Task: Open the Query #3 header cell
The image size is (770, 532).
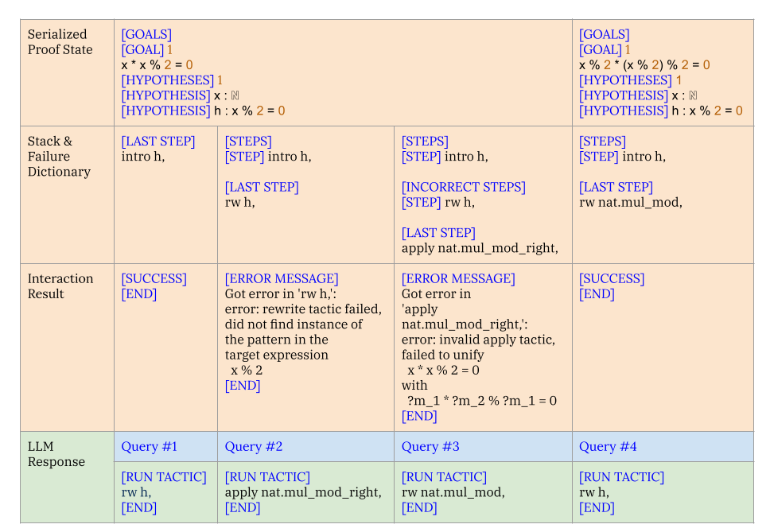Action: [430, 447]
